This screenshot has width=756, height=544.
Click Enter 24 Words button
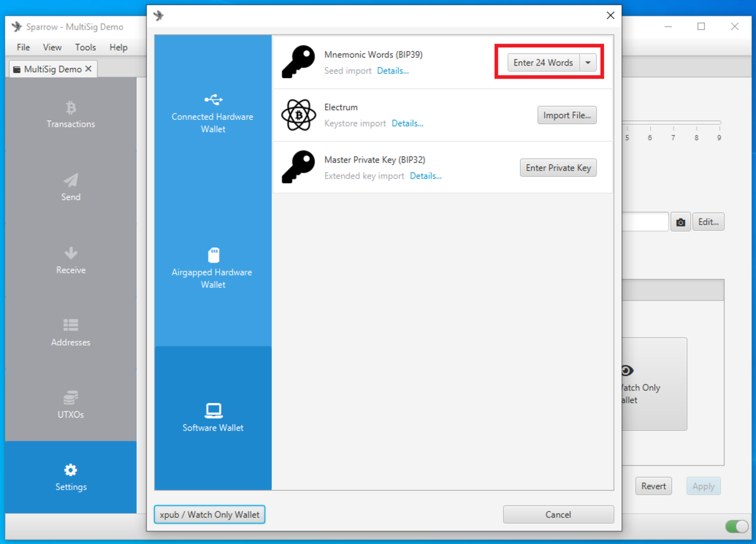point(543,62)
